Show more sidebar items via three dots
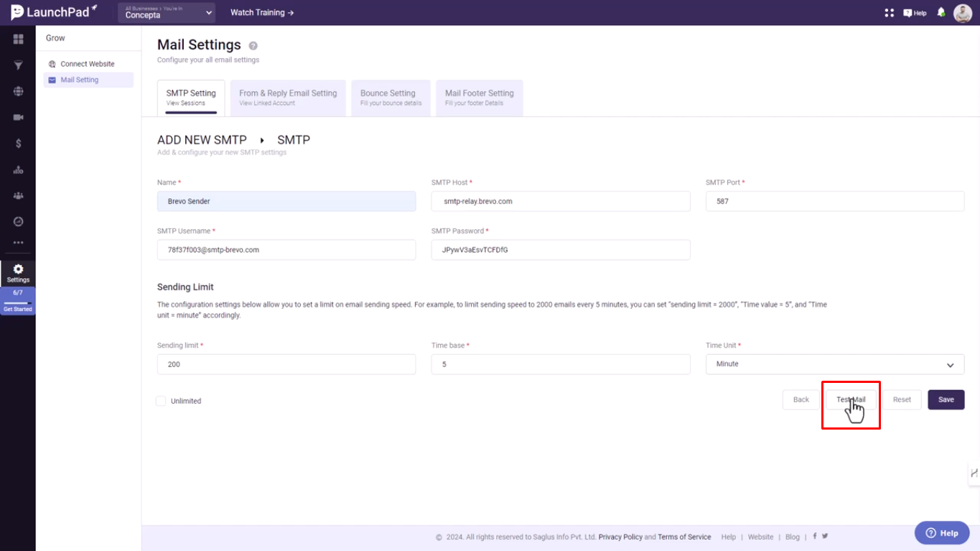The image size is (980, 551). [x=18, y=243]
